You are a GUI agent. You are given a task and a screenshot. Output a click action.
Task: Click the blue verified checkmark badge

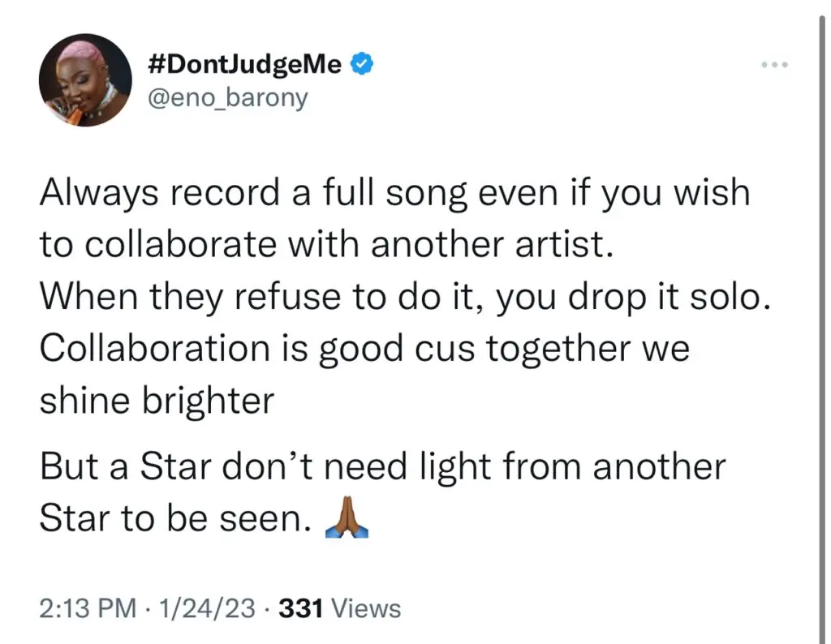click(x=362, y=64)
